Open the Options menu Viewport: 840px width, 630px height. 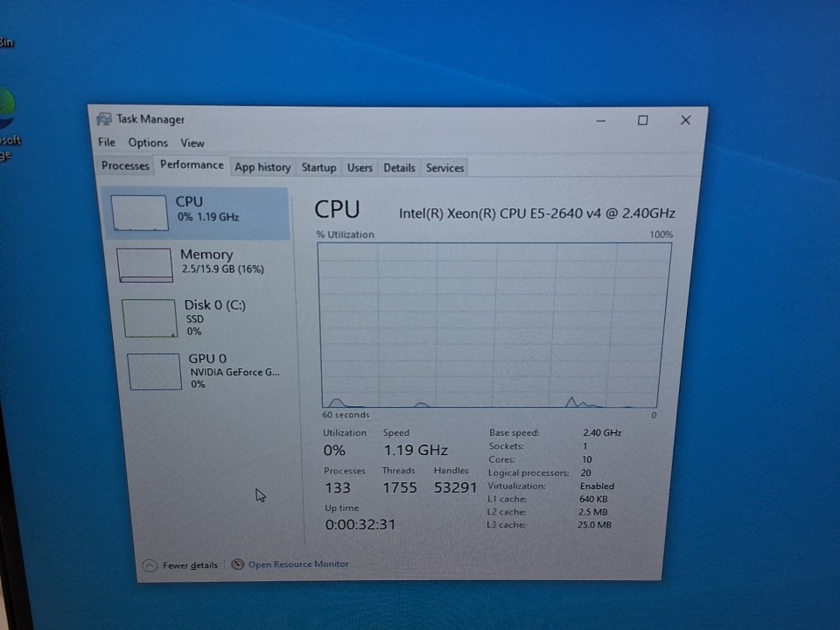pos(148,143)
